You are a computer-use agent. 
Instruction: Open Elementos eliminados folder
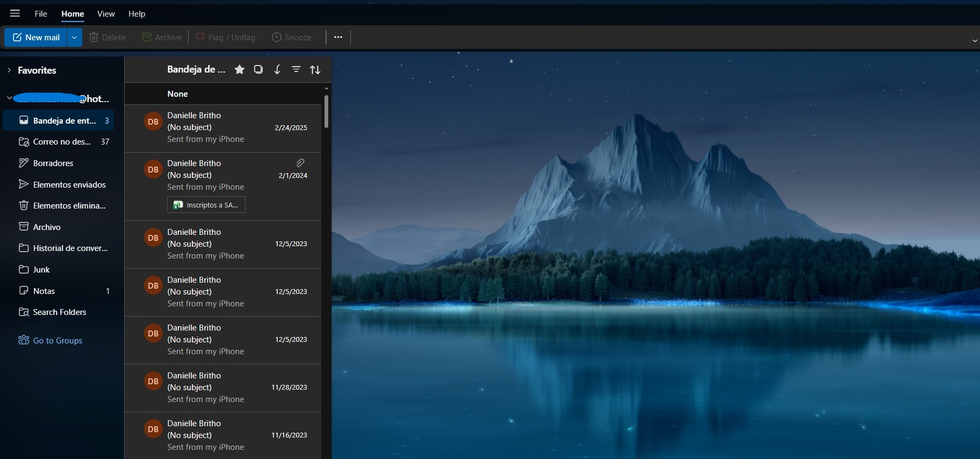point(59,205)
